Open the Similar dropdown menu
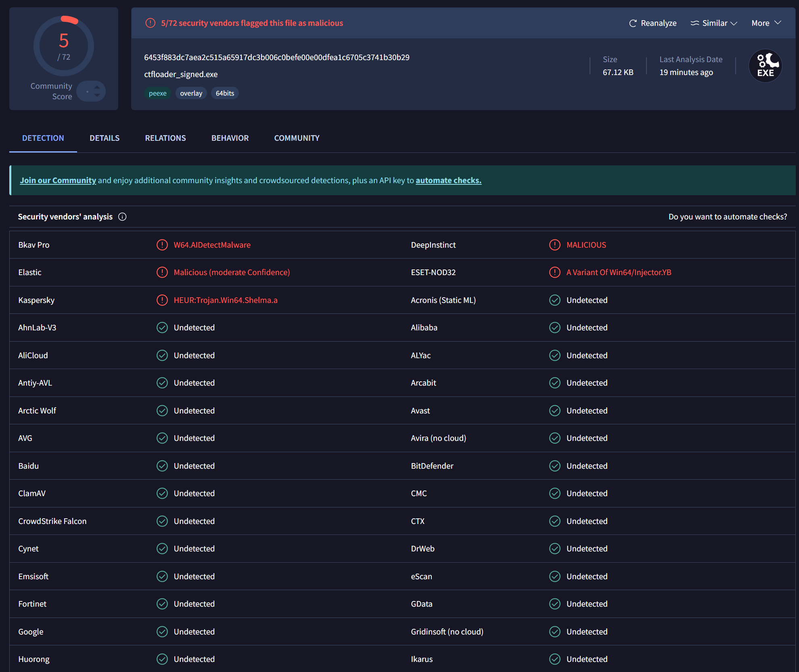Image resolution: width=799 pixels, height=672 pixels. [x=714, y=23]
